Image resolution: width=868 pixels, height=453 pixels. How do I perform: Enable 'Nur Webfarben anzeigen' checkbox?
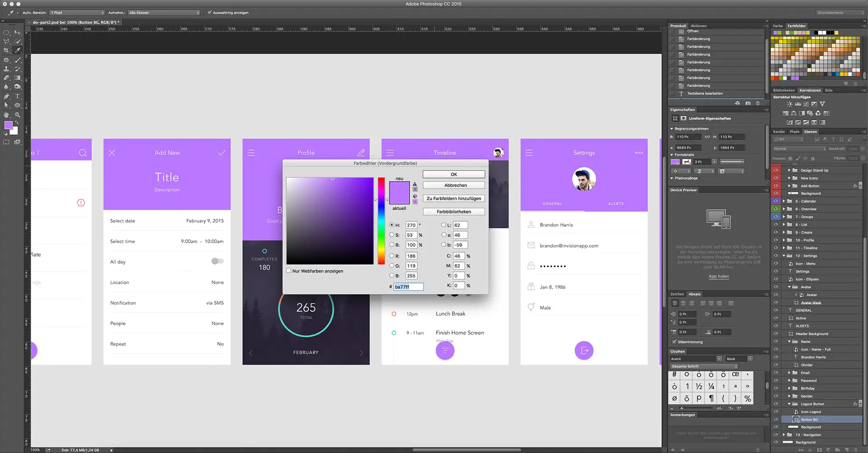pyautogui.click(x=289, y=271)
